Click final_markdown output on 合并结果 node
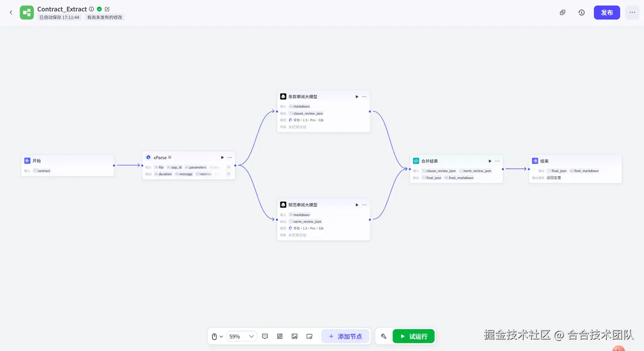This screenshot has height=351, width=644. 459,178
